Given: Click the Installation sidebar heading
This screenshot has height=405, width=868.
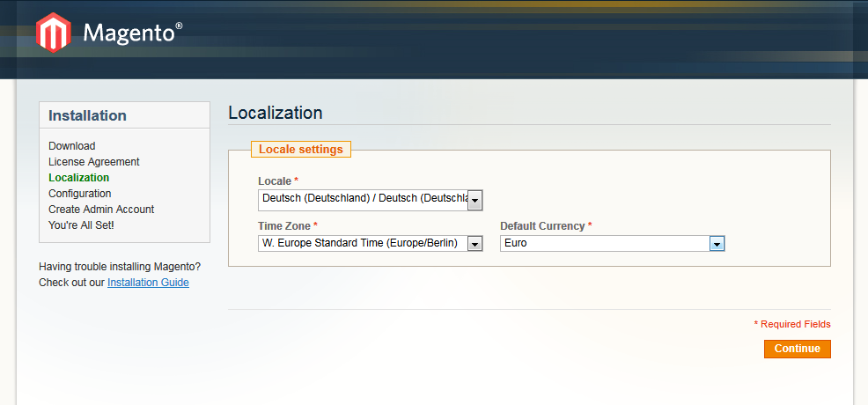Looking at the screenshot, I should pyautogui.click(x=87, y=115).
